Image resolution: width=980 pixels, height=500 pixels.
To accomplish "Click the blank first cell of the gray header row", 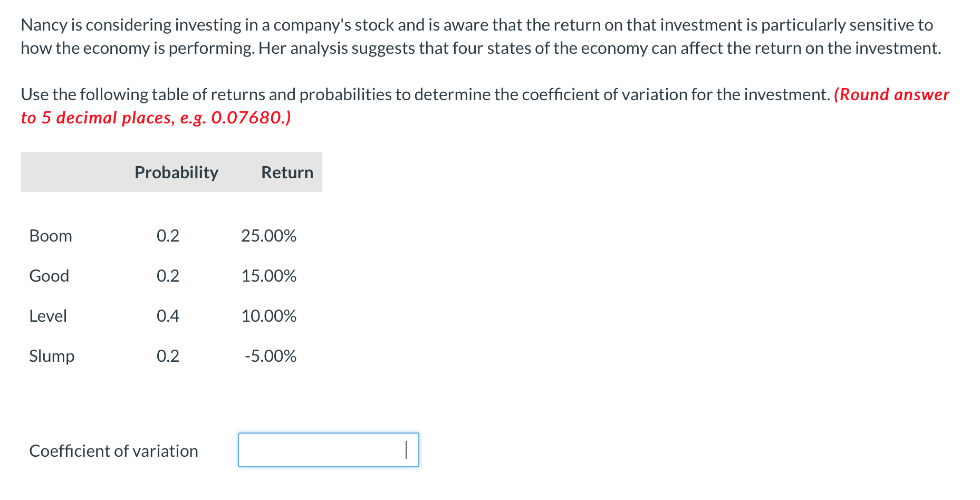I will pyautogui.click(x=74, y=172).
